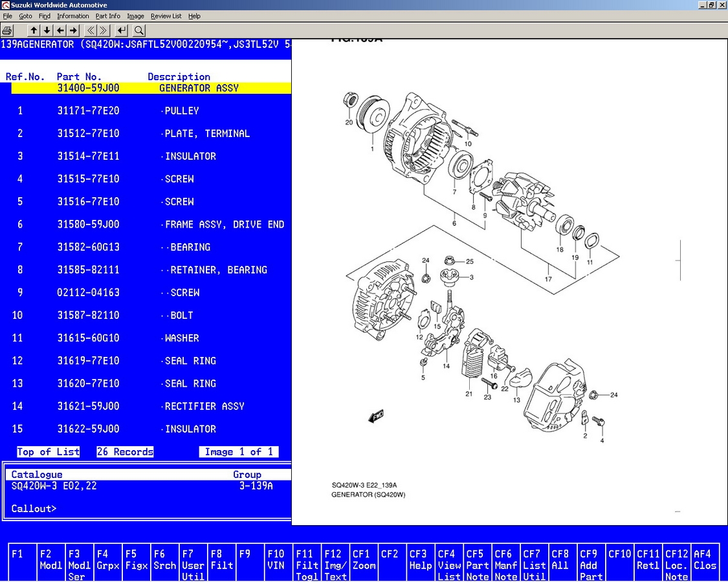The height and width of the screenshot is (582, 728).
Task: Select the PLATE, TERMINAL row
Action: tap(151, 134)
